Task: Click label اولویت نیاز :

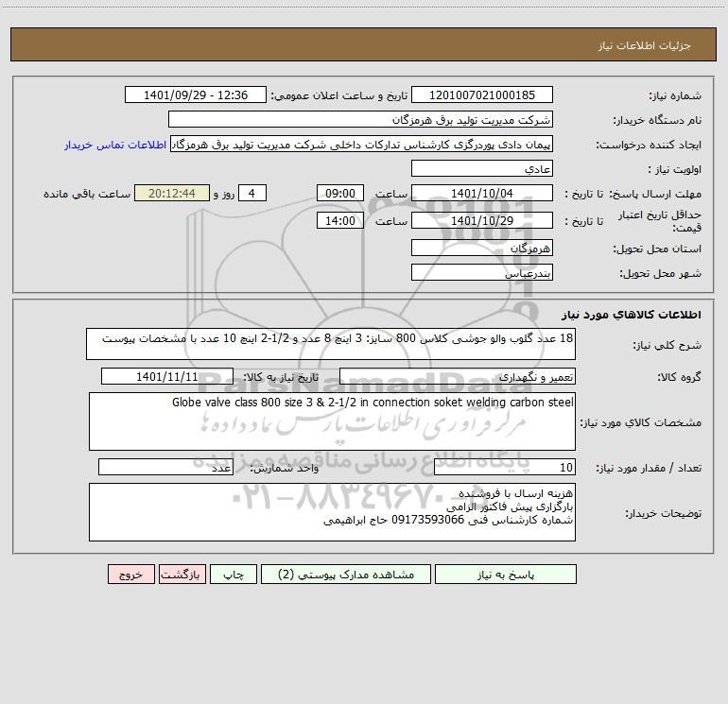Action: 675,169
